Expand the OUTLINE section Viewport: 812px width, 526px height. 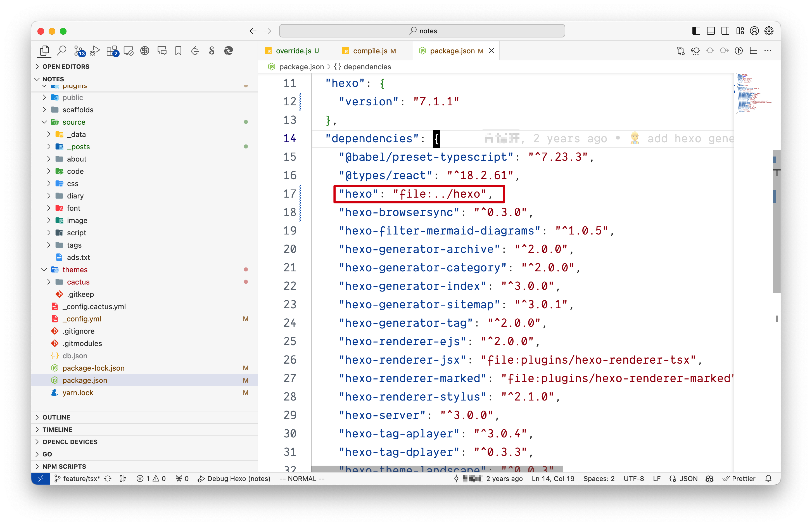point(56,417)
